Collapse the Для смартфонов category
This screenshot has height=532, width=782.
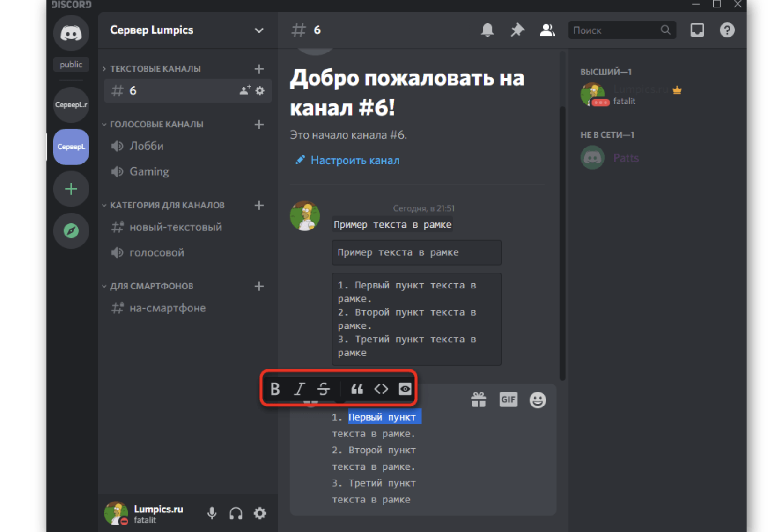tap(151, 286)
